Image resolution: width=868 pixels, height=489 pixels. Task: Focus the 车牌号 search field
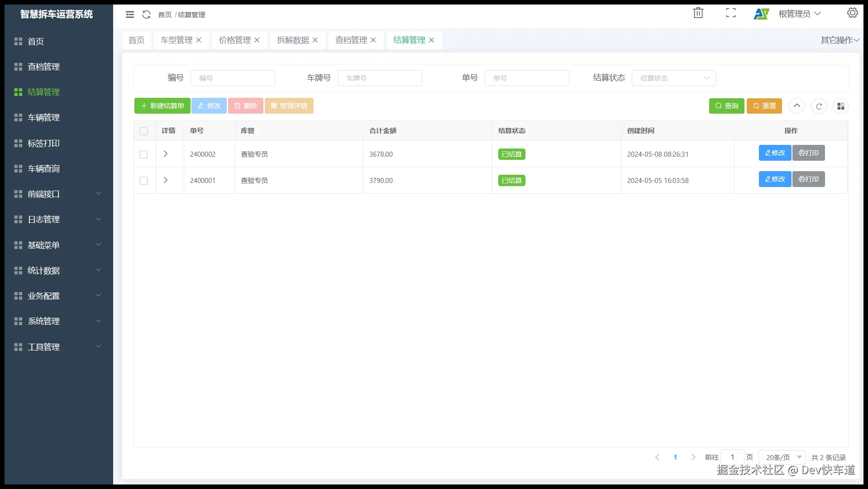[x=380, y=78]
